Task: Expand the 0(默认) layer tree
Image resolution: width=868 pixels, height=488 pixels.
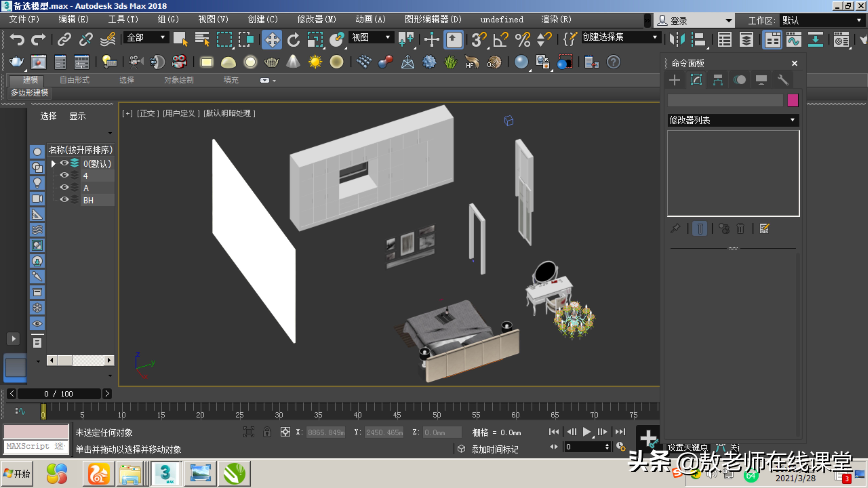Action: point(53,163)
